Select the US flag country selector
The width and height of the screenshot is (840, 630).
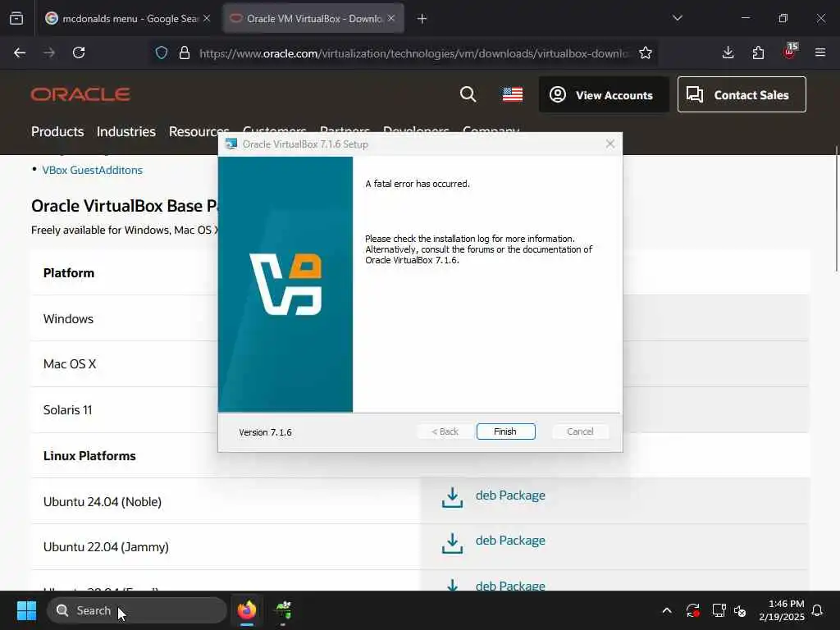(x=513, y=95)
